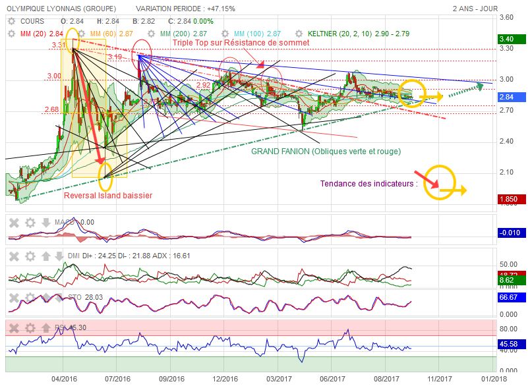This screenshot has width=532, height=392.
Task: Remove the DMI indicator panel
Action: point(14,256)
